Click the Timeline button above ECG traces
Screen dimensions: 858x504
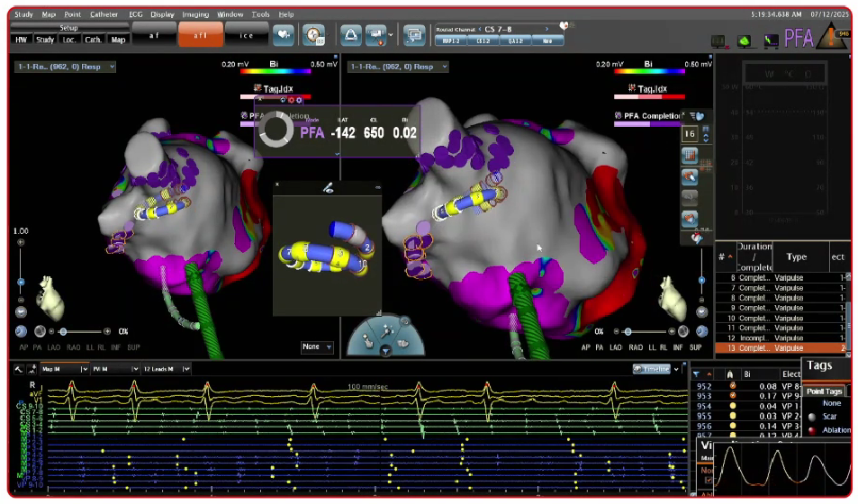click(x=651, y=369)
